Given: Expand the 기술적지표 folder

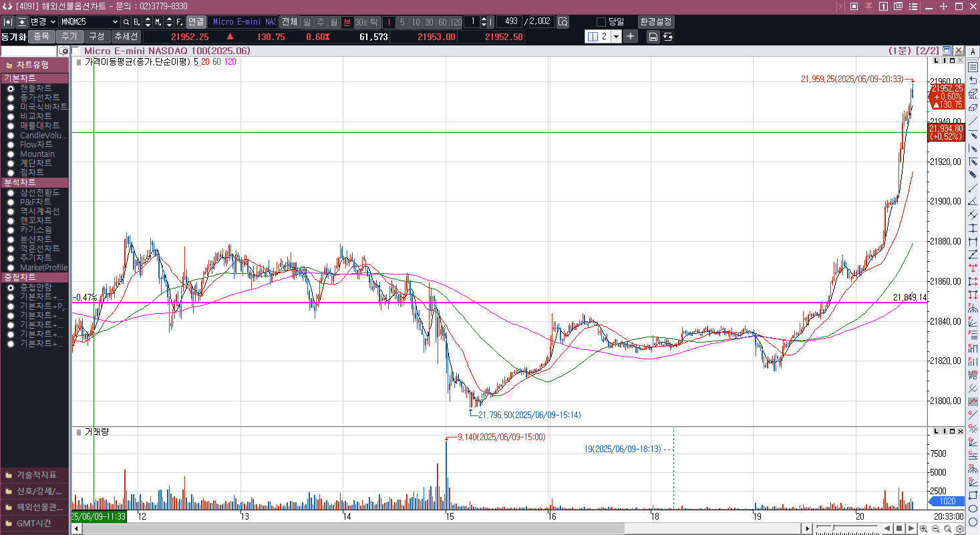Looking at the screenshot, I should click(35, 476).
